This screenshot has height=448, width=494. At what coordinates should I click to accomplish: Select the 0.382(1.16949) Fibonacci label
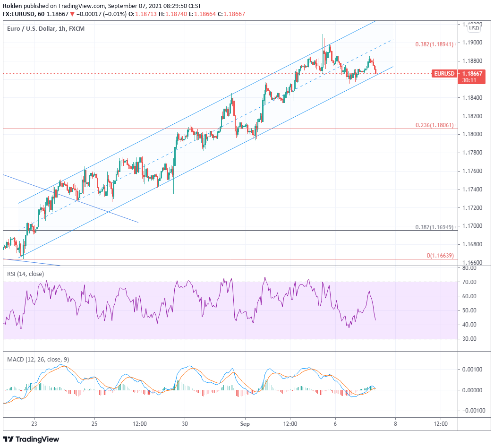click(434, 227)
